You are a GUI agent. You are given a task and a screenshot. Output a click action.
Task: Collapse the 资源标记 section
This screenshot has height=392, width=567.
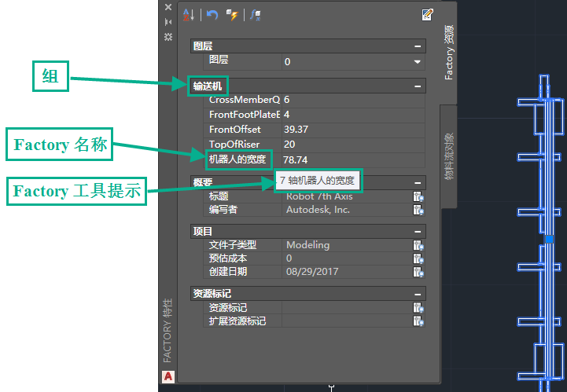tap(418, 295)
